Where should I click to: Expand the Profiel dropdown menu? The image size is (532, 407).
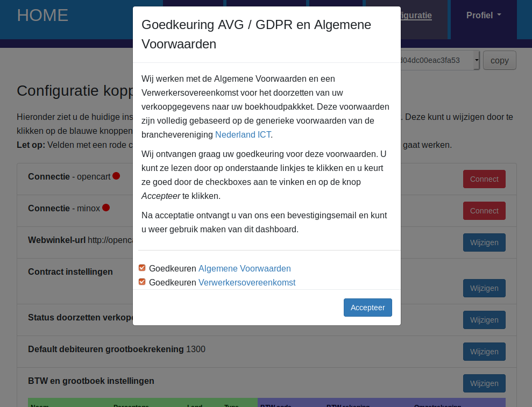483,16
